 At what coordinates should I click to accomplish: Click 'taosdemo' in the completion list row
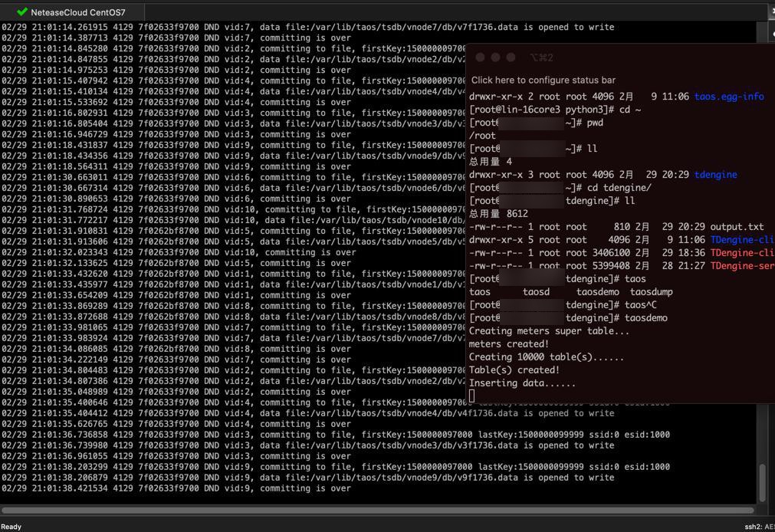[598, 292]
